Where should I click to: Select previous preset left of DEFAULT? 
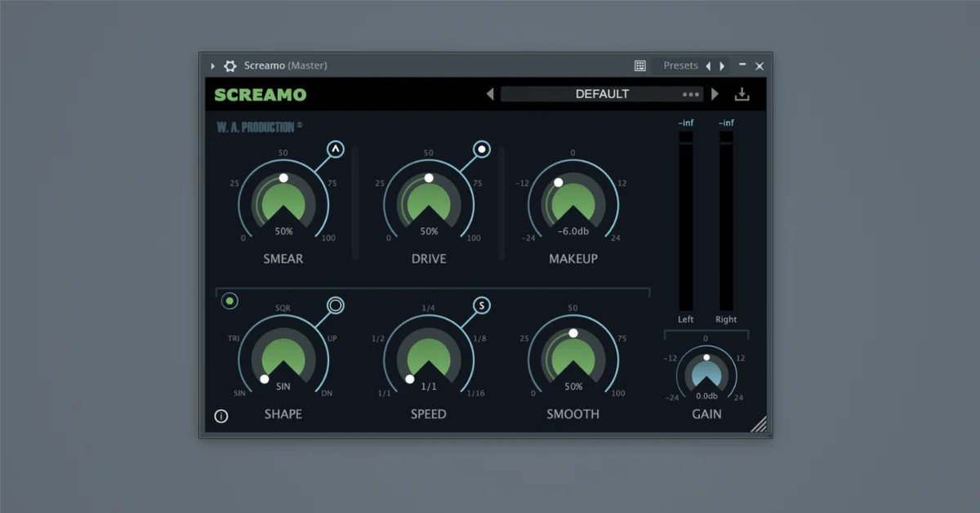click(490, 94)
